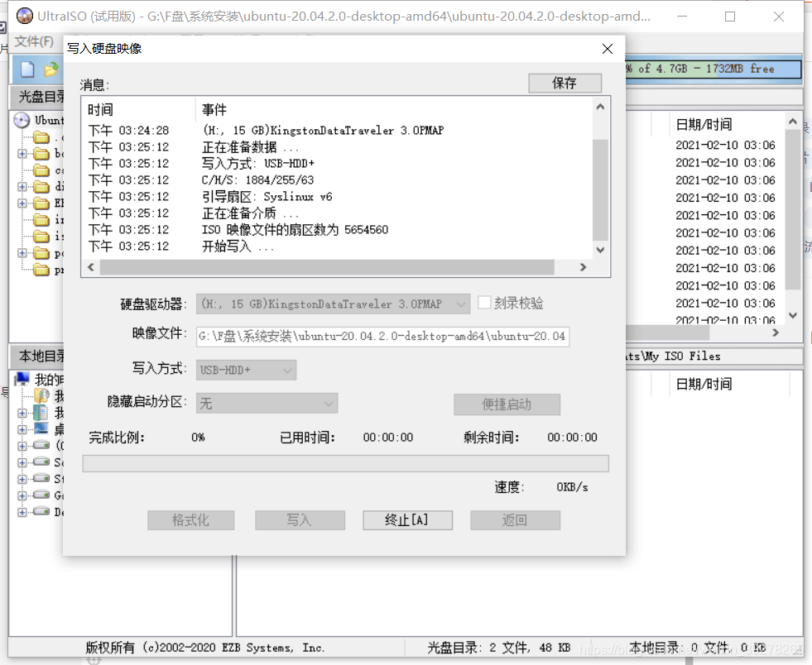Select the drive icon labeled 'G'
Screen dimensions: 812x665
pyautogui.click(x=41, y=495)
